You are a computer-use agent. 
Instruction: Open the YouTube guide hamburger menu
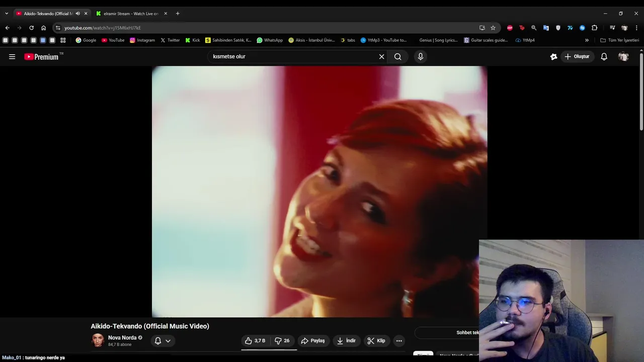(12, 57)
